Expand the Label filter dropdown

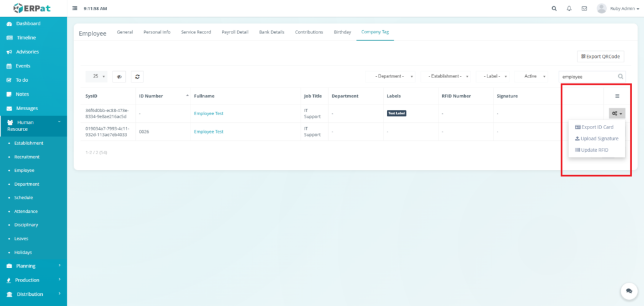[495, 76]
